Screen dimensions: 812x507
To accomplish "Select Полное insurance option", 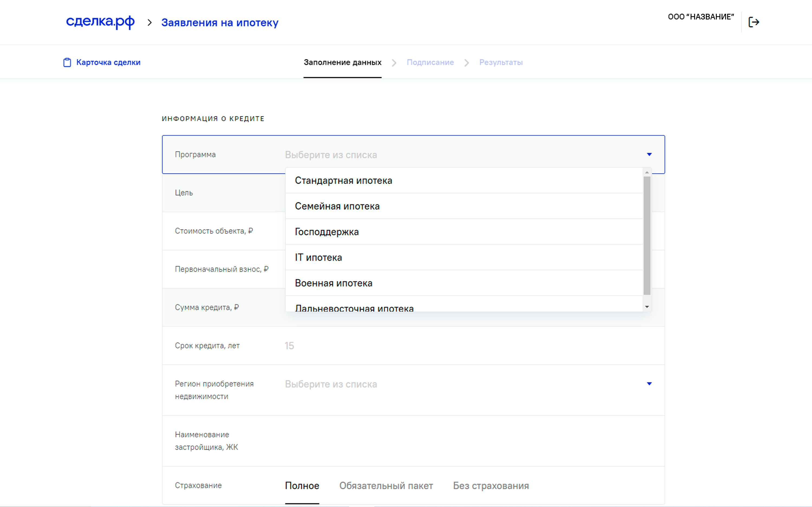I will 302,486.
